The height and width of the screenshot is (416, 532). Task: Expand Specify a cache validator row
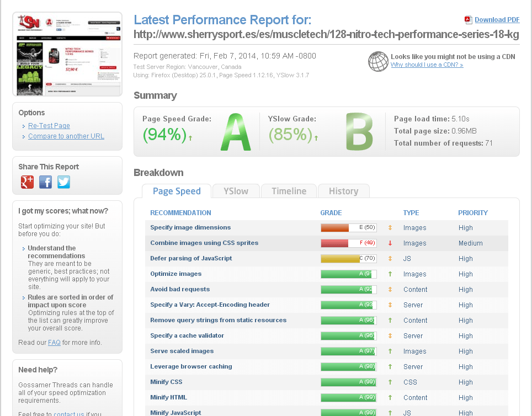[187, 335]
